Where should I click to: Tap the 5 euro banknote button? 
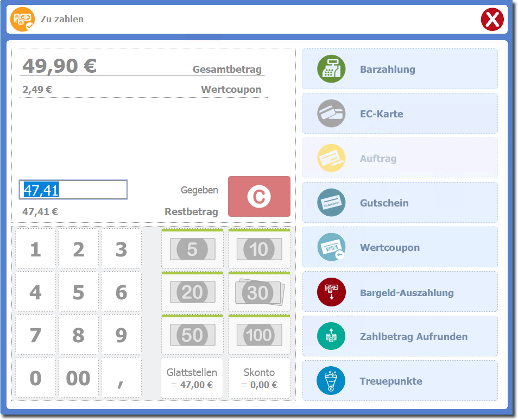192,249
